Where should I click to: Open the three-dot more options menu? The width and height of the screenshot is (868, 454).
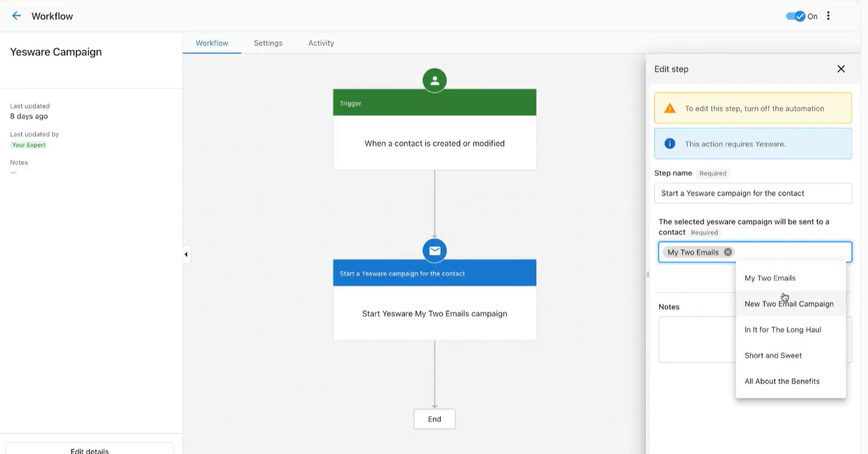pyautogui.click(x=828, y=16)
